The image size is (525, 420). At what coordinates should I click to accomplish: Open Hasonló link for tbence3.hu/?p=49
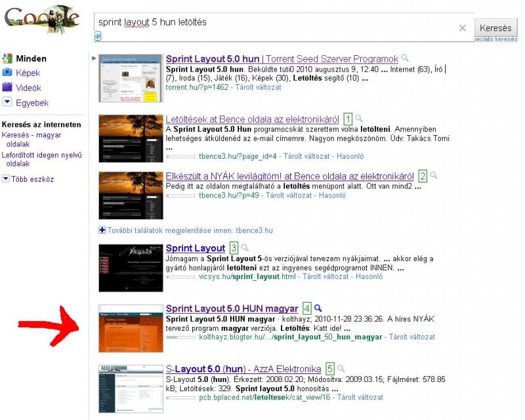(332, 196)
